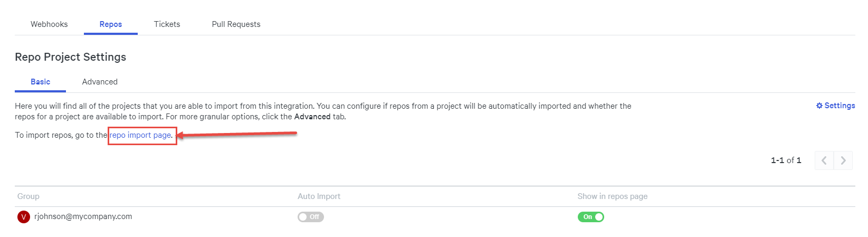Toggle Auto Import switch for rjohnson@mycompany.com
The image size is (868, 237).
(311, 217)
